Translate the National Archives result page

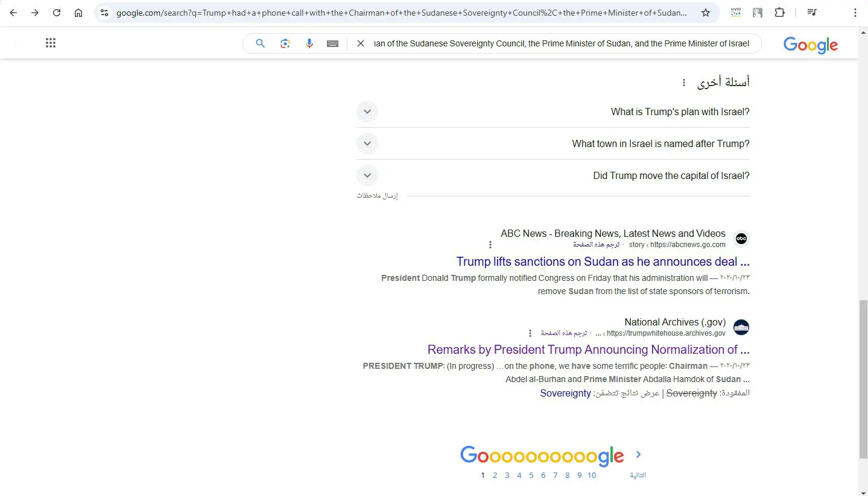pos(563,333)
